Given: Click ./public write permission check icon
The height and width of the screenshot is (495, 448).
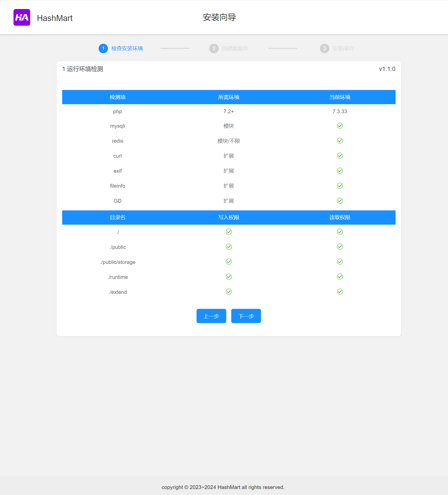Looking at the screenshot, I should coord(229,247).
